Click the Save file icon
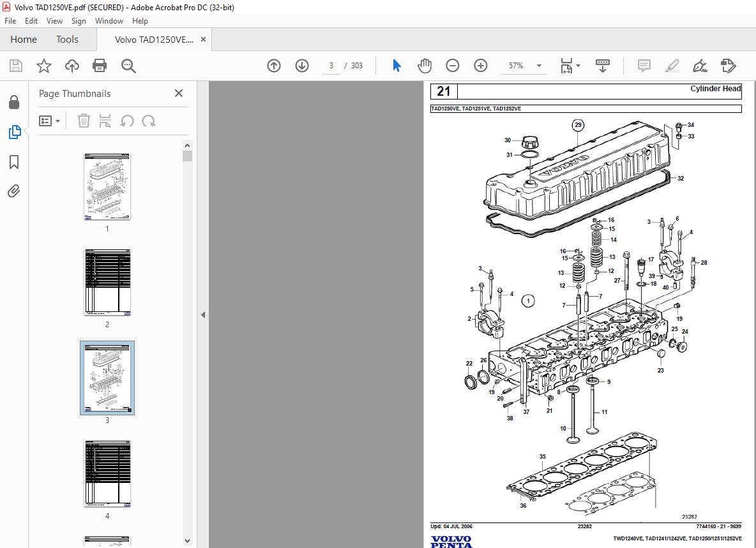This screenshot has width=756, height=548. point(16,66)
